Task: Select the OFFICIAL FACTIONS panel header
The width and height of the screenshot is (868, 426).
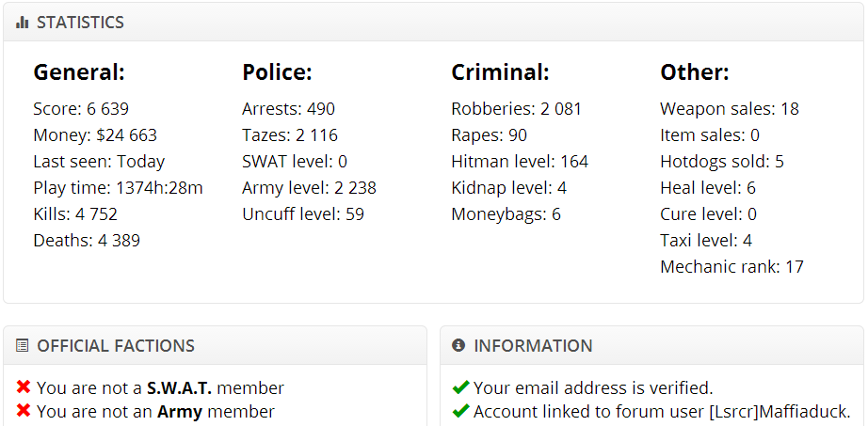Action: point(216,345)
